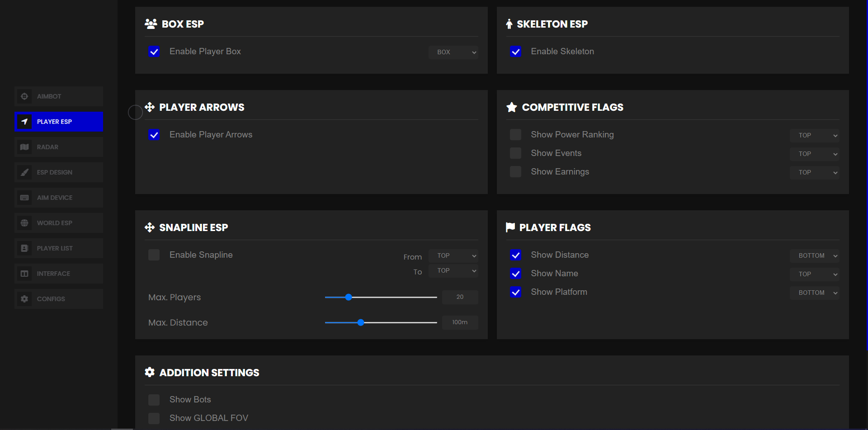868x430 pixels.
Task: Click the Enable Skeleton label
Action: point(562,52)
